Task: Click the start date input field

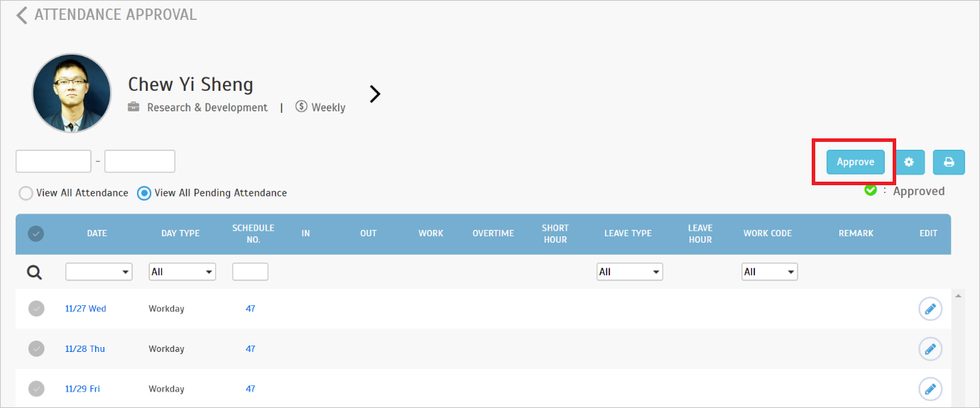Action: (x=53, y=161)
